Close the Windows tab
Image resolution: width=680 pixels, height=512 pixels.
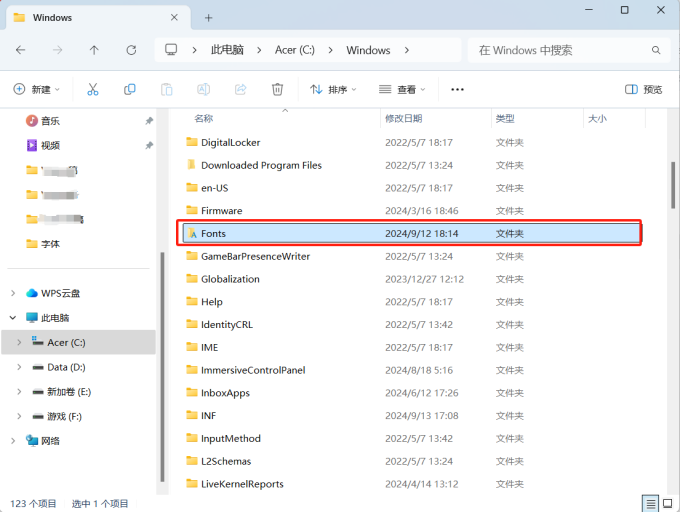tap(174, 17)
